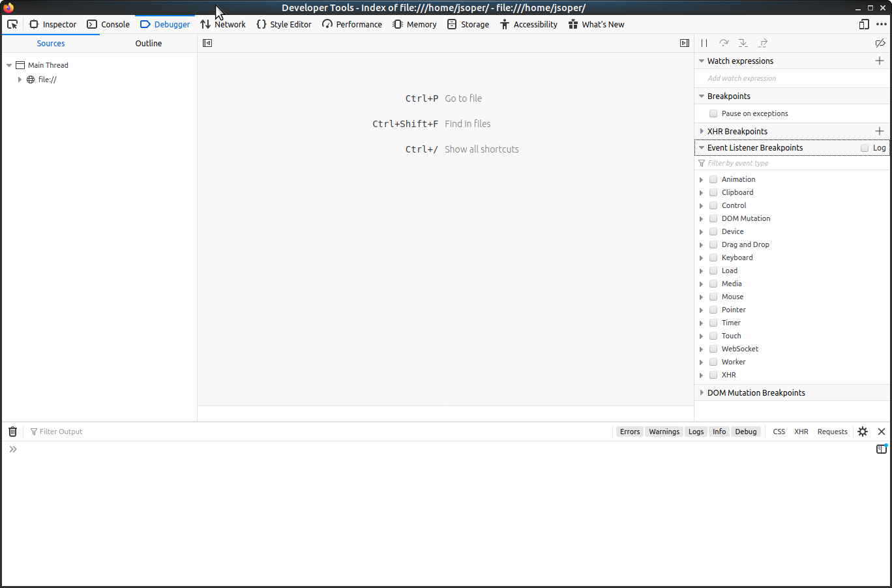Focus the Filter by event type field
The image size is (892, 588).
pyautogui.click(x=792, y=163)
